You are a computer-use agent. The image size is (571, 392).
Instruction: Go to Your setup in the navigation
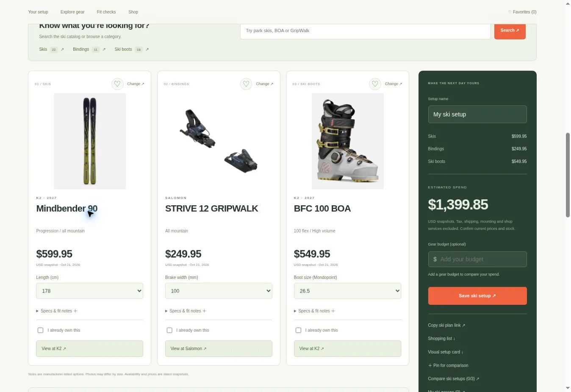(x=38, y=12)
